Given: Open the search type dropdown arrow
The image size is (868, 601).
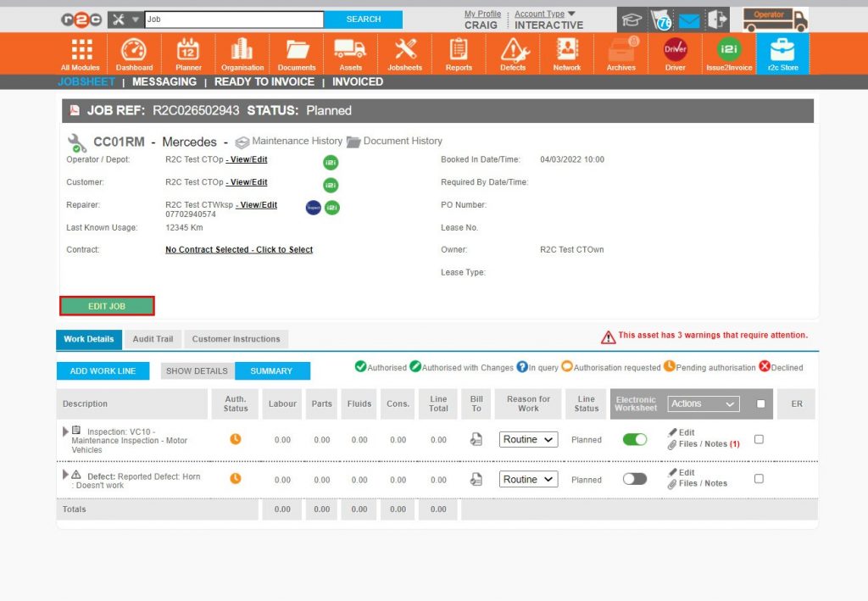Looking at the screenshot, I should tap(135, 19).
